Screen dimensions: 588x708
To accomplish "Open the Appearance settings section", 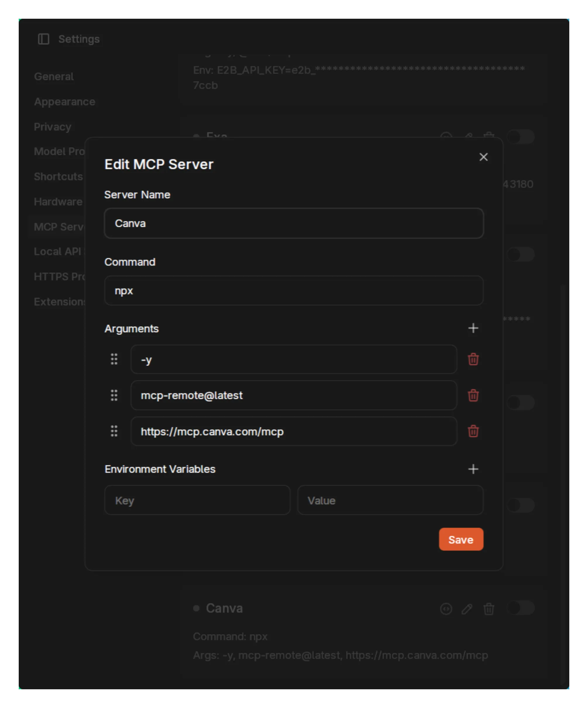I will click(64, 102).
